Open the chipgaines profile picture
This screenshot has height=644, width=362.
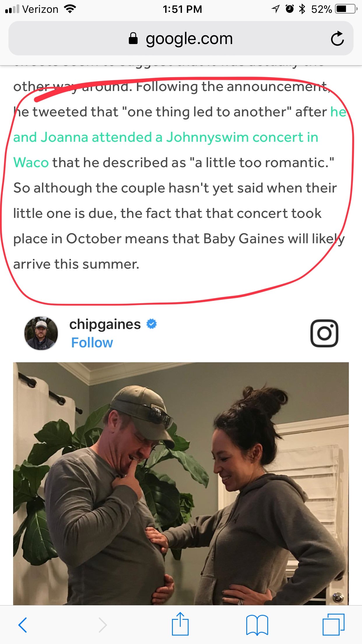pos(41,333)
